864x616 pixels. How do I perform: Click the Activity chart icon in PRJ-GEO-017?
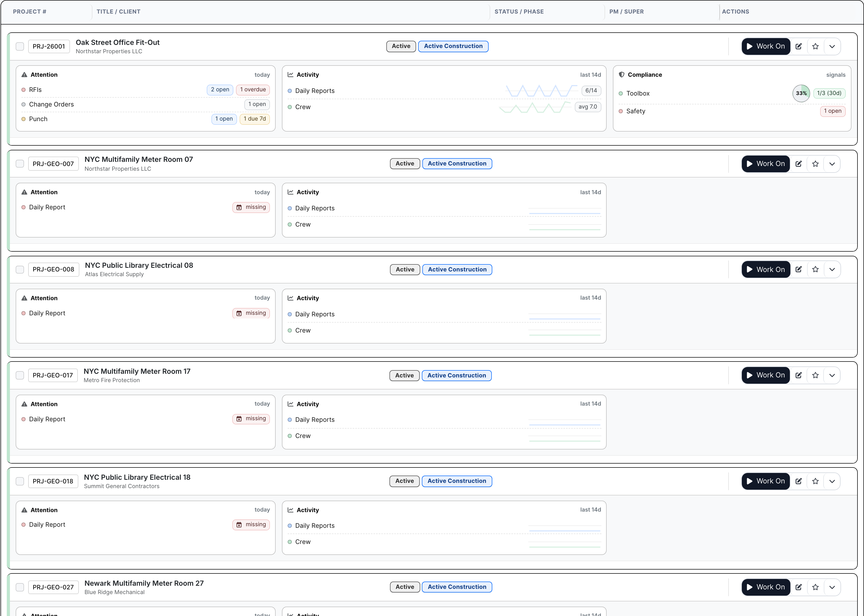[x=291, y=404]
